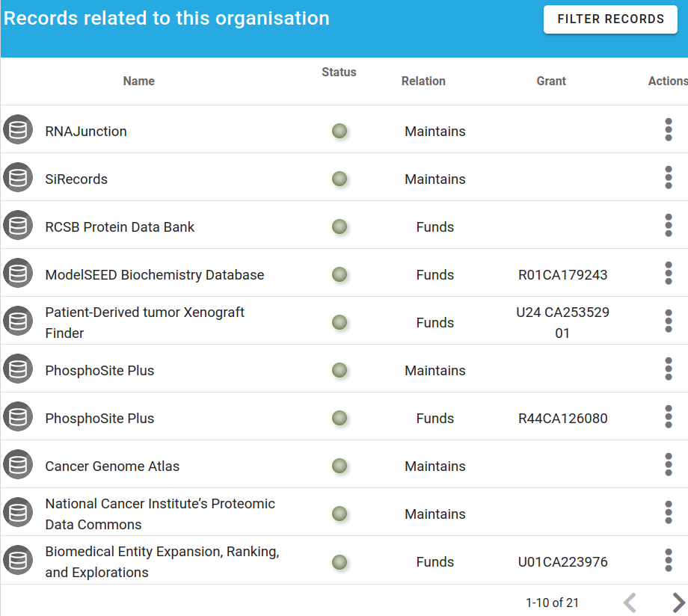
Task: Click the 1-10 of 21 pagination text
Action: [x=552, y=603]
